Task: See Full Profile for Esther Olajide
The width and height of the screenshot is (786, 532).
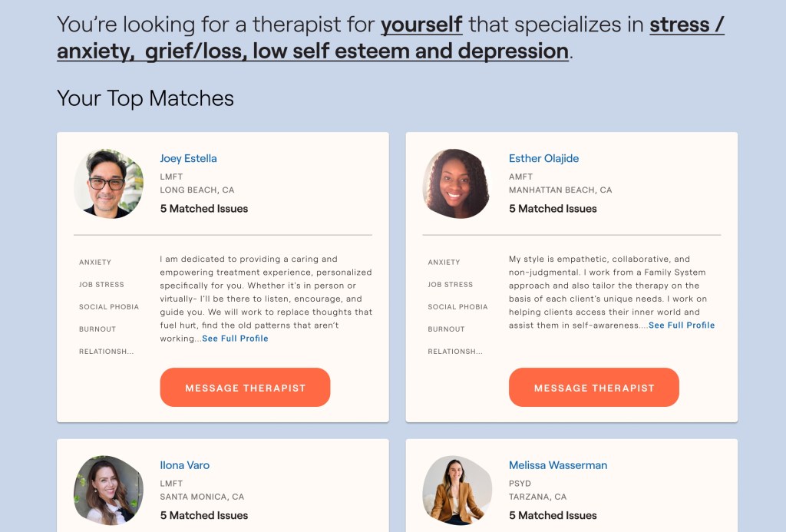Action: (682, 325)
